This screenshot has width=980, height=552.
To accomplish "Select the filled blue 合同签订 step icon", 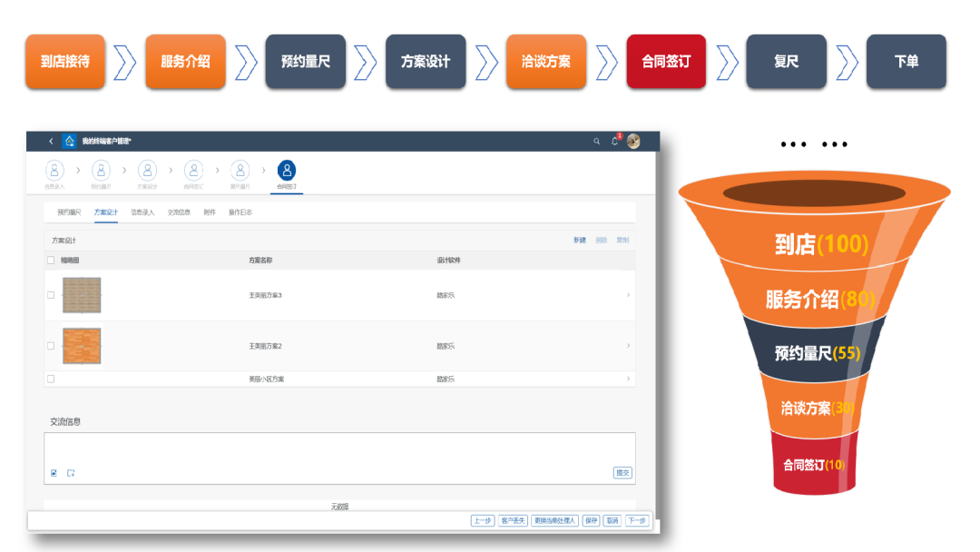I will pos(286,170).
